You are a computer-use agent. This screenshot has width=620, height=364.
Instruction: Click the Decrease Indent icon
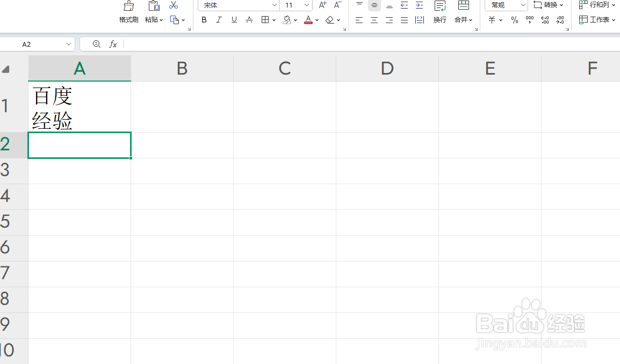pyautogui.click(x=404, y=5)
